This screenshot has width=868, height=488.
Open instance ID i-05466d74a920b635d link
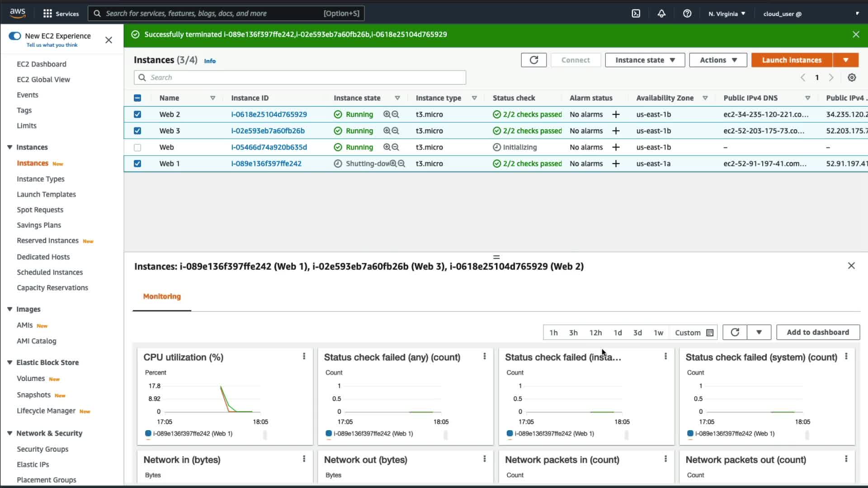pyautogui.click(x=269, y=147)
